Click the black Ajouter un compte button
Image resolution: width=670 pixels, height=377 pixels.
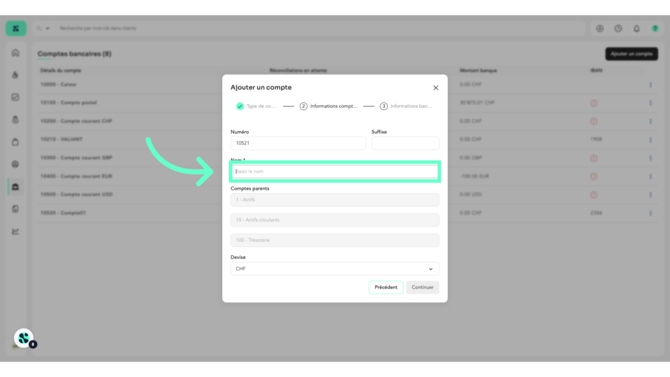pyautogui.click(x=631, y=54)
